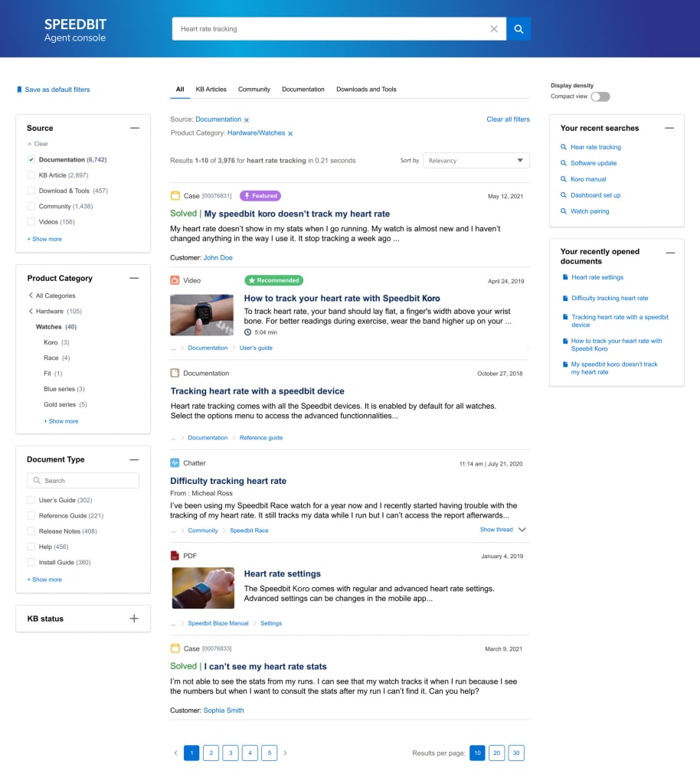Open the Downloads and Tools tab
700x784 pixels.
pos(366,90)
